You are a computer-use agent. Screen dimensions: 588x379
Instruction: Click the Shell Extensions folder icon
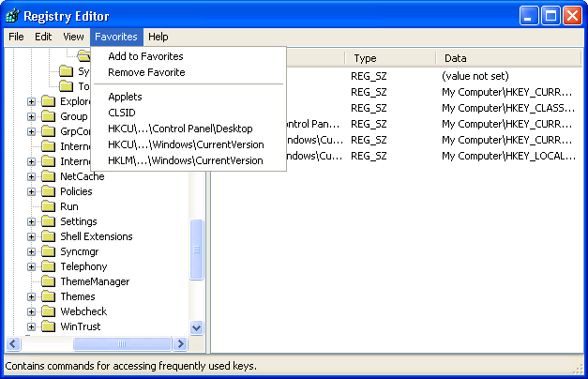[48, 236]
